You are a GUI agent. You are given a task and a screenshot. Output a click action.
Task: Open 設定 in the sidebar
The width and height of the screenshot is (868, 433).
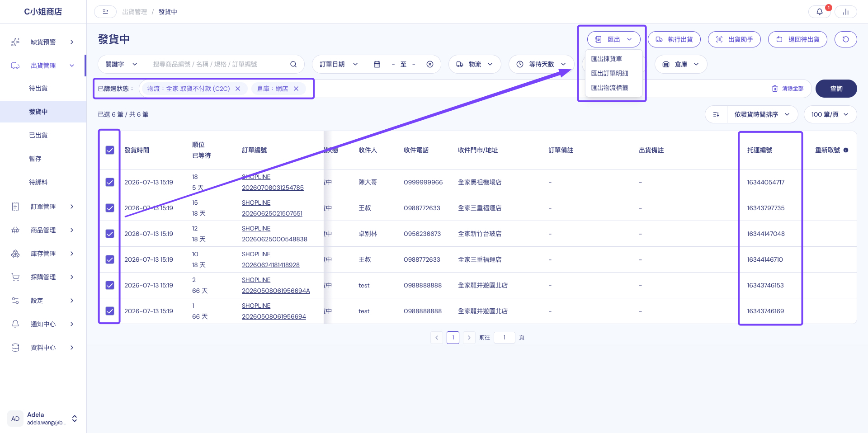tap(43, 301)
